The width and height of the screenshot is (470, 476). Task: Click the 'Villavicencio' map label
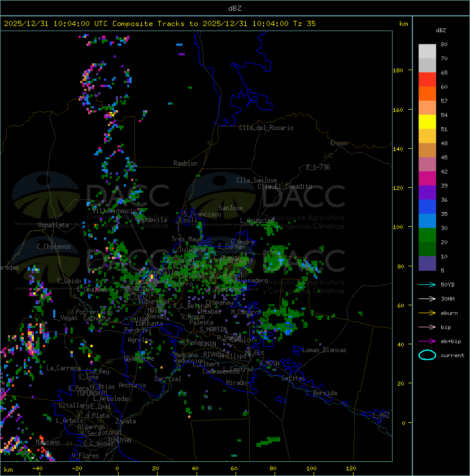pyautogui.click(x=114, y=211)
